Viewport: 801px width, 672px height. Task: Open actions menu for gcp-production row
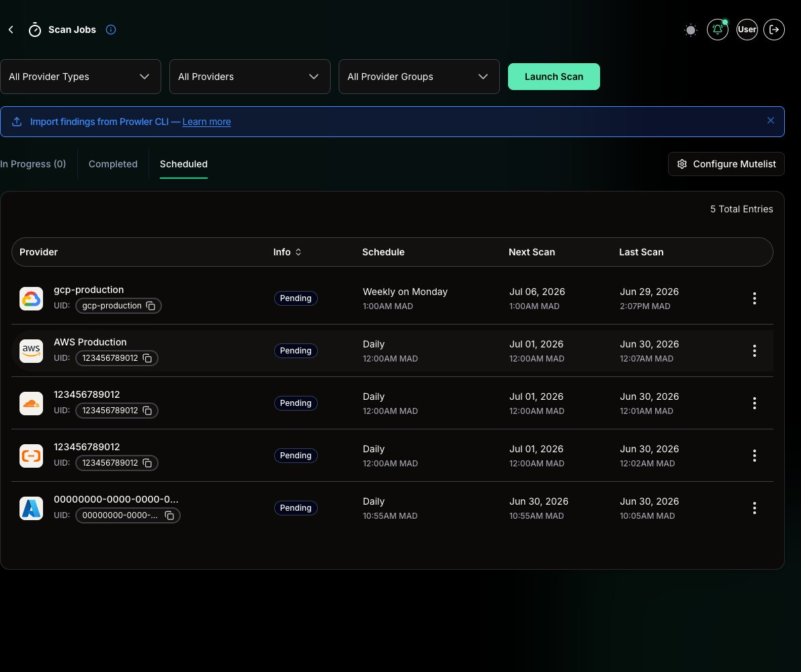755,298
